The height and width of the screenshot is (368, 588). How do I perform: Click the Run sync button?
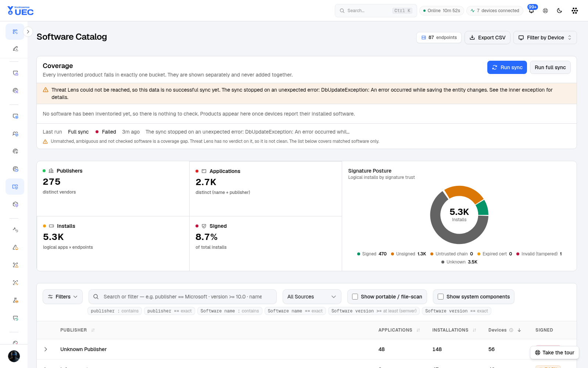point(507,67)
